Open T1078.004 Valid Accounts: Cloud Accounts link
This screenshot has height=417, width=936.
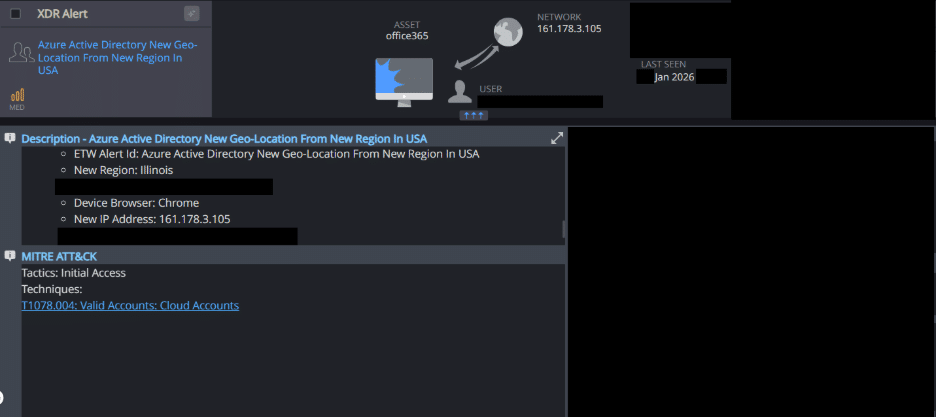click(x=130, y=305)
